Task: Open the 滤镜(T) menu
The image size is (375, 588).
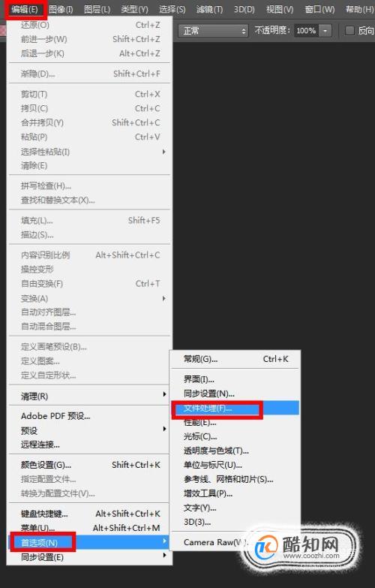Action: (x=209, y=9)
